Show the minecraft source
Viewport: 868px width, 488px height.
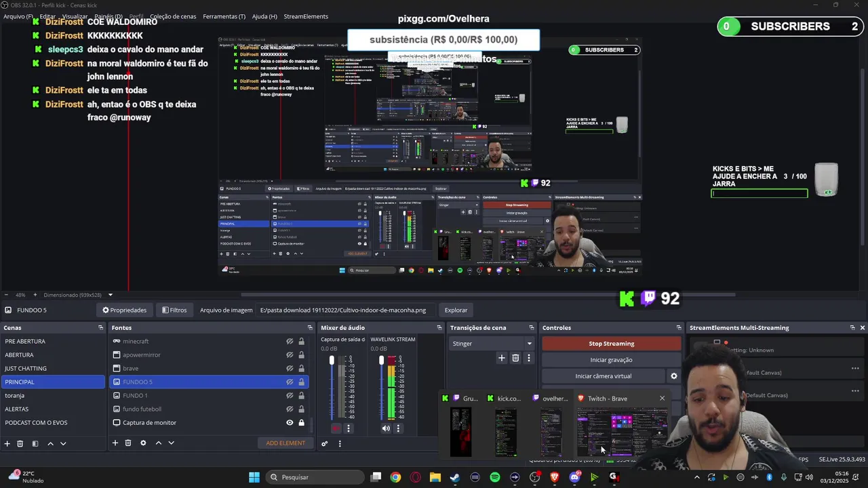(x=290, y=342)
